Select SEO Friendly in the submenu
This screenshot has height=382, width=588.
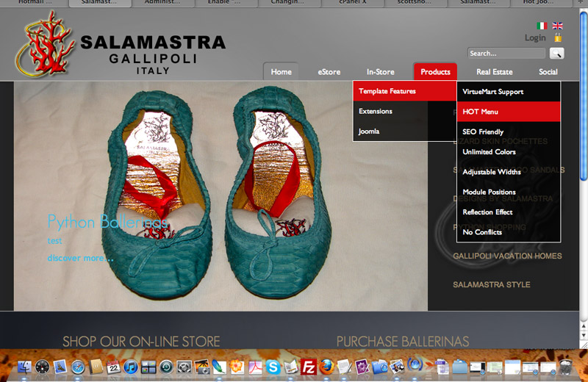[509, 131]
